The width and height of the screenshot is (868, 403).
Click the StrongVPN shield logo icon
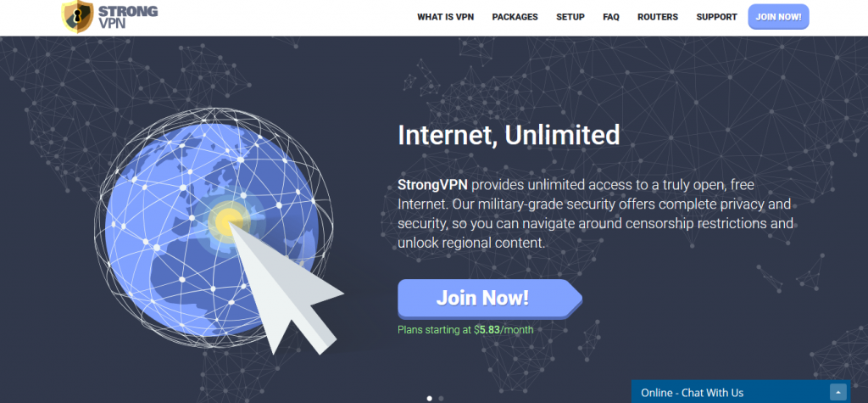coord(77,17)
